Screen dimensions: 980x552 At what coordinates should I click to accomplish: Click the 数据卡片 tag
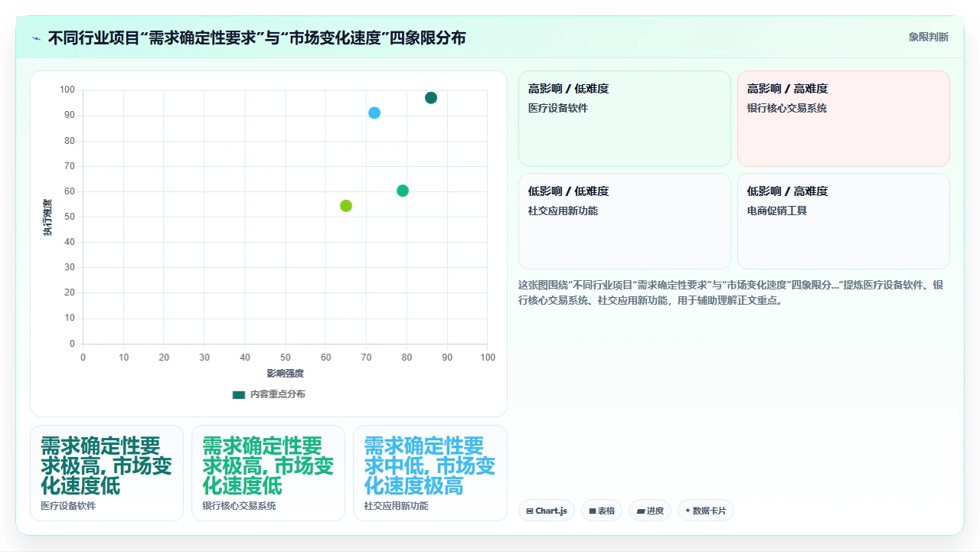[x=706, y=511]
